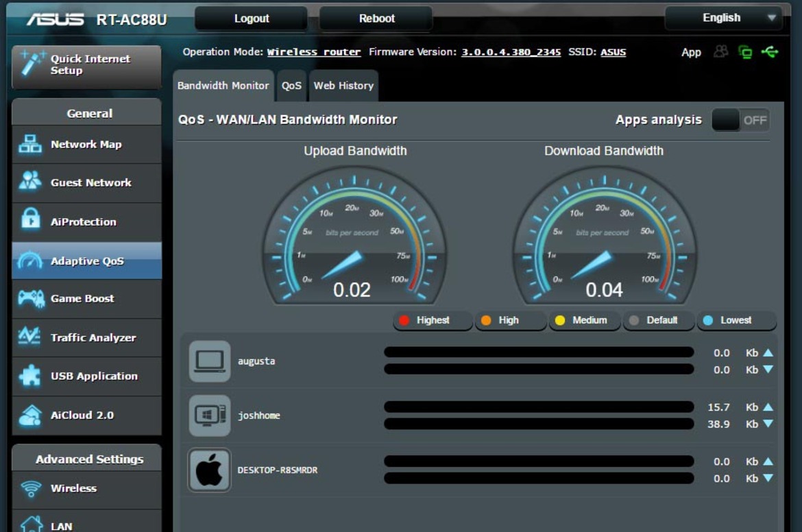The image size is (802, 532).
Task: Click the Network Map icon
Action: pyautogui.click(x=30, y=144)
